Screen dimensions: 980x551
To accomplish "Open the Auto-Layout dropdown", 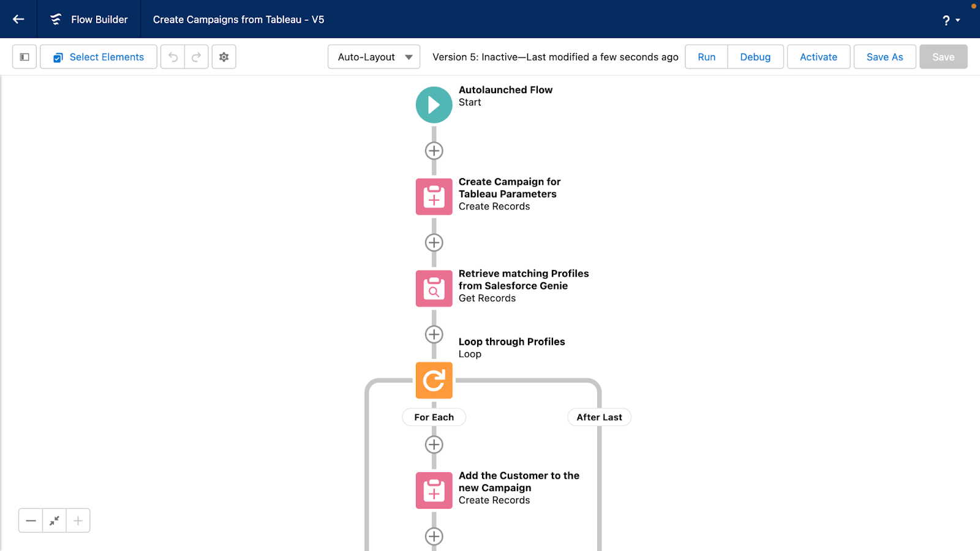I will pos(374,57).
